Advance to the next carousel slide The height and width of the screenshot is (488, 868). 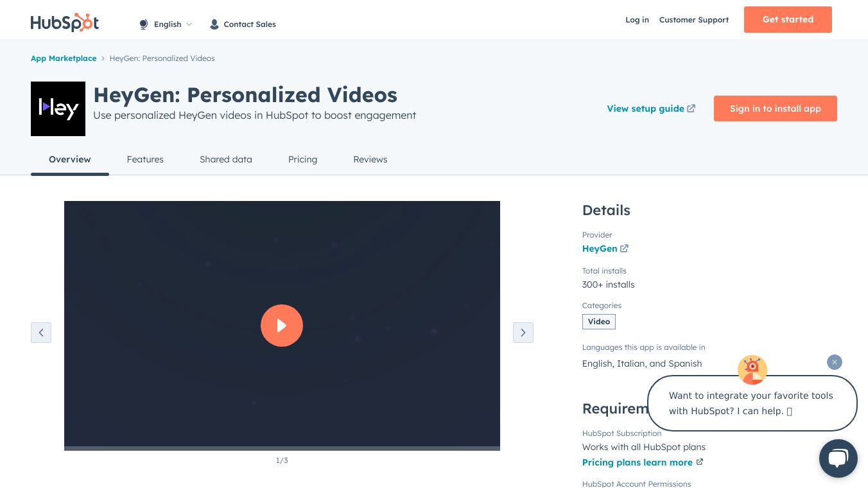pos(523,333)
